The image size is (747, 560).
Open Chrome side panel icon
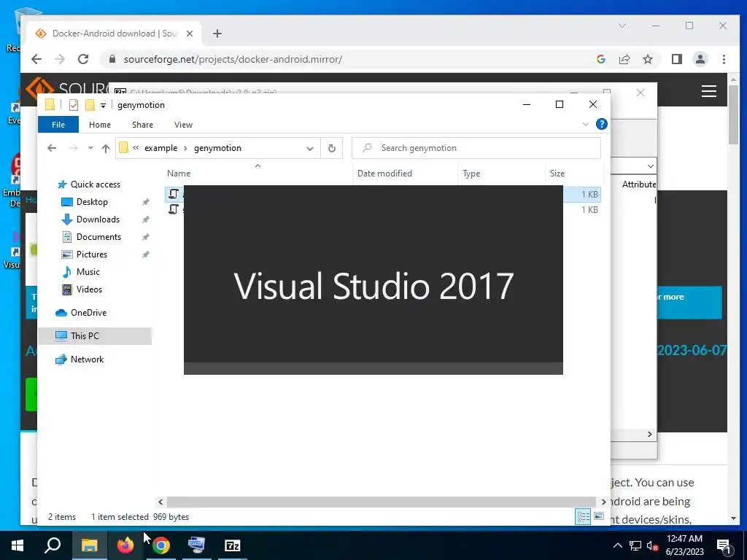(x=676, y=59)
